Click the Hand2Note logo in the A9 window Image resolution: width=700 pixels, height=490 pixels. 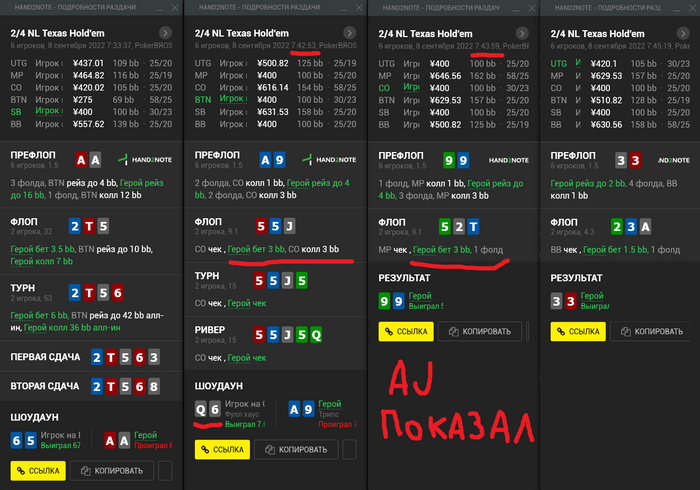tap(329, 159)
